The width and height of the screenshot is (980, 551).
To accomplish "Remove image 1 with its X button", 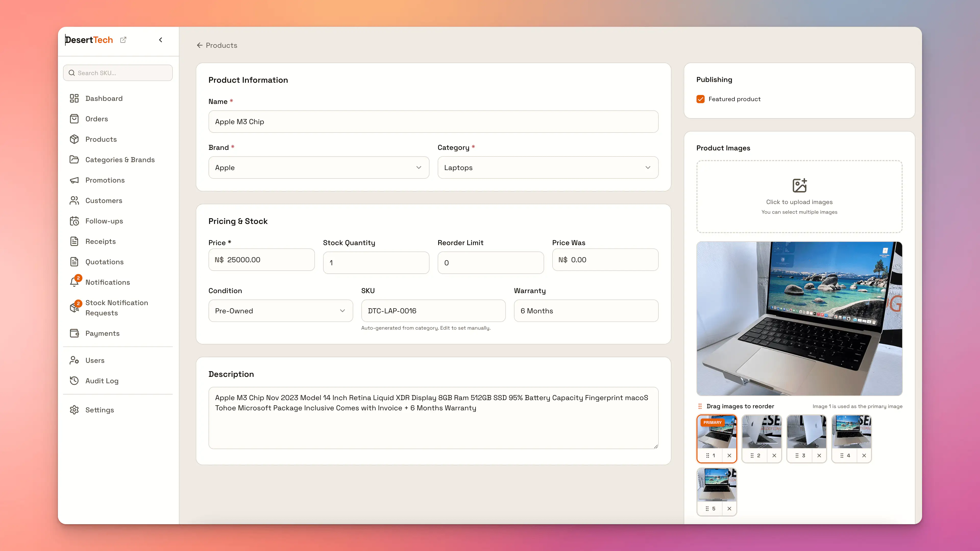I will (x=729, y=456).
